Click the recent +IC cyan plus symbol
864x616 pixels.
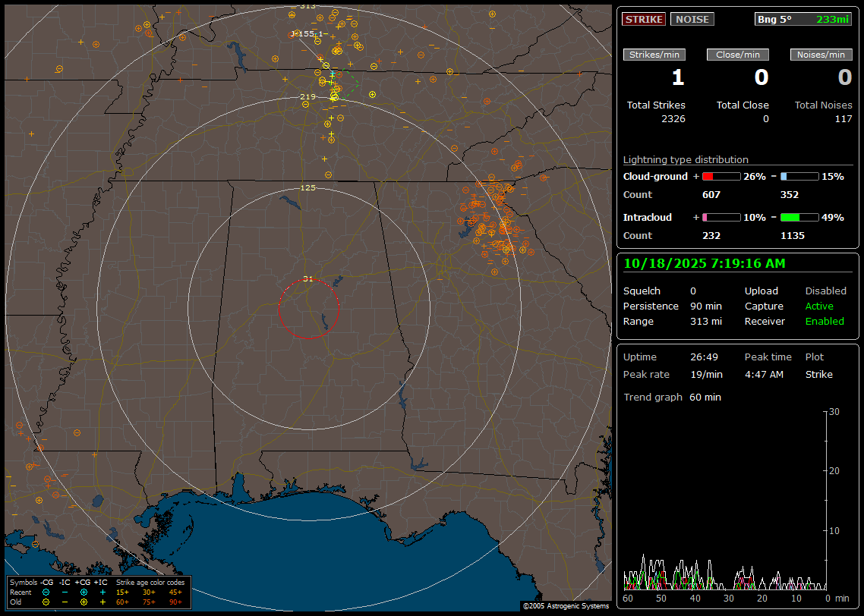pyautogui.click(x=102, y=592)
